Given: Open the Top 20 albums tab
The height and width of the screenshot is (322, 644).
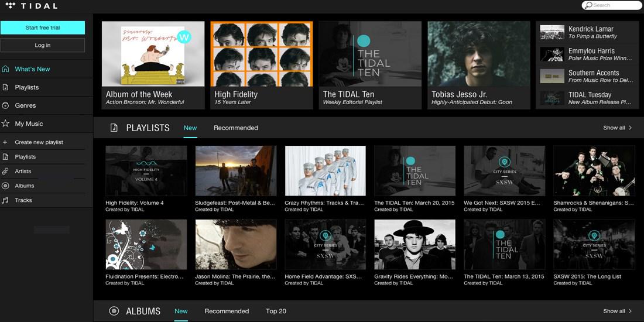Looking at the screenshot, I should click(x=276, y=311).
